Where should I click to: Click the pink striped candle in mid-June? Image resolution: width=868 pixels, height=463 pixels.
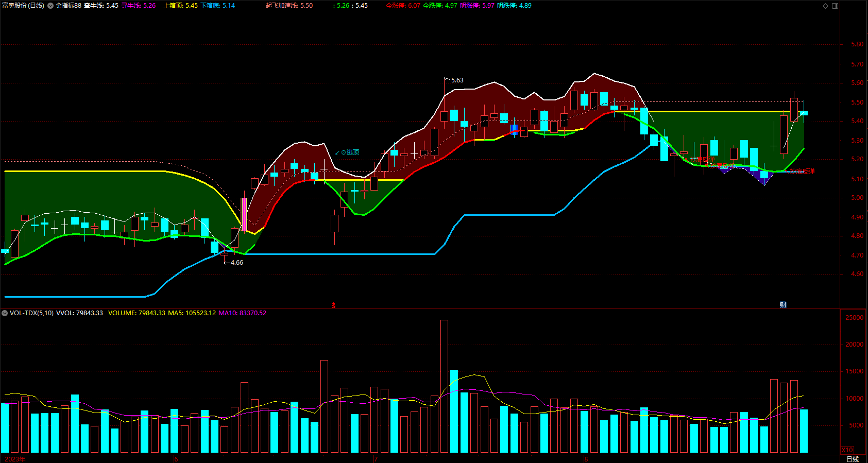pyautogui.click(x=245, y=214)
